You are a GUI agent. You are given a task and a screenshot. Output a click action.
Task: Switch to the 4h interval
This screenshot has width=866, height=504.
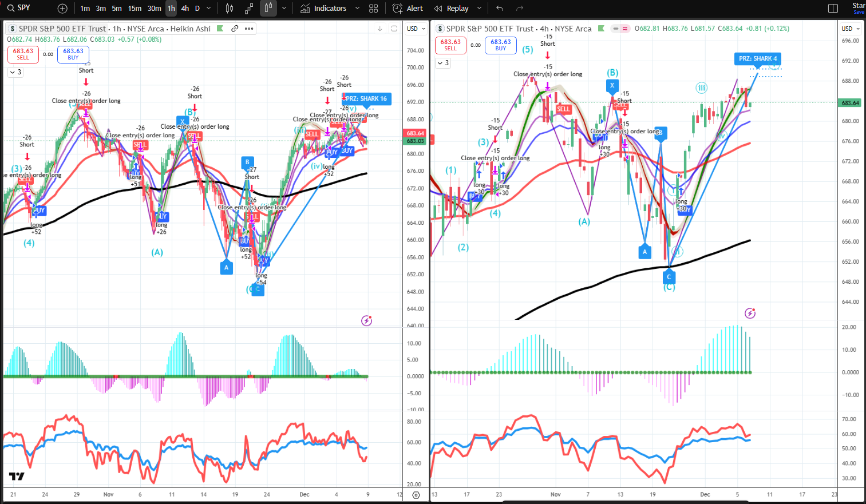(x=185, y=9)
